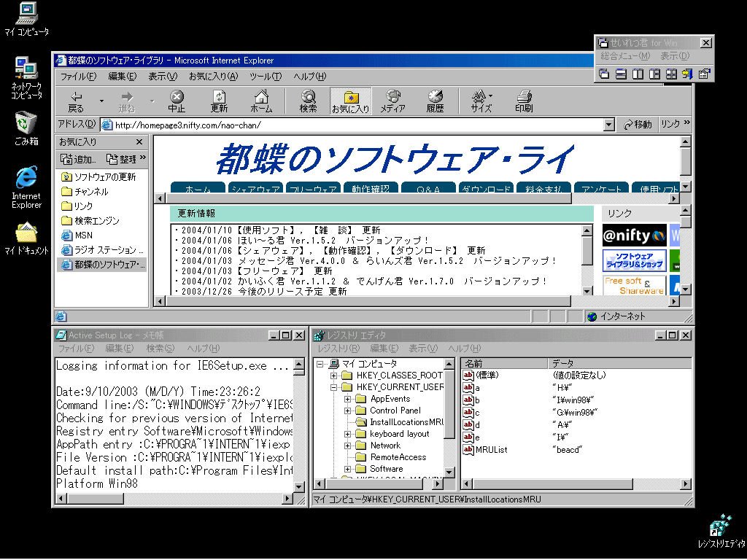This screenshot has height=560, width=747.
Task: Click the Print (印刷) toolbar icon
Action: point(524,101)
